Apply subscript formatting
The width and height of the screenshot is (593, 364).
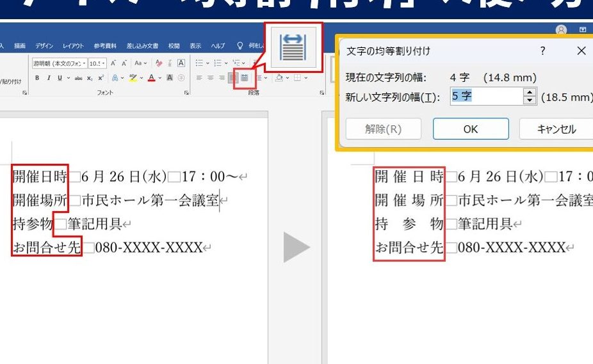pos(90,78)
